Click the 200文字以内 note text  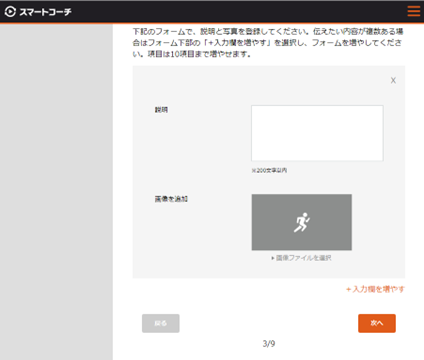[269, 170]
